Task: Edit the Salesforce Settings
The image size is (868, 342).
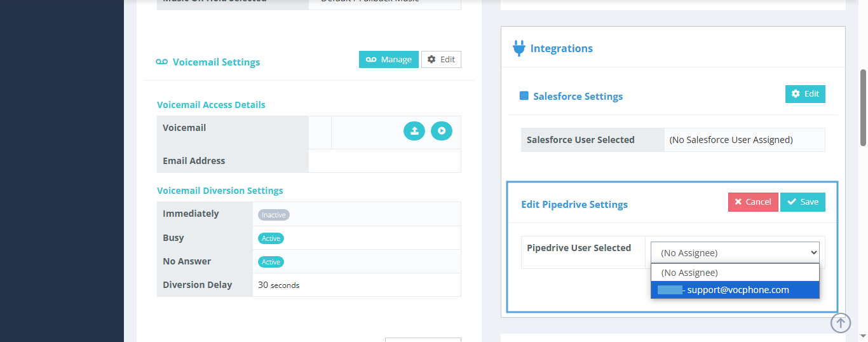Action: tap(805, 93)
